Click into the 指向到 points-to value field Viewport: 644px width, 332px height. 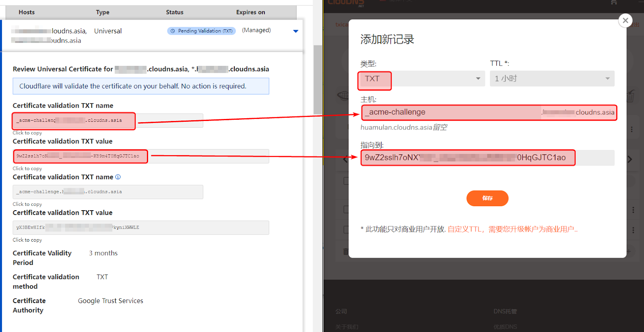coord(467,158)
